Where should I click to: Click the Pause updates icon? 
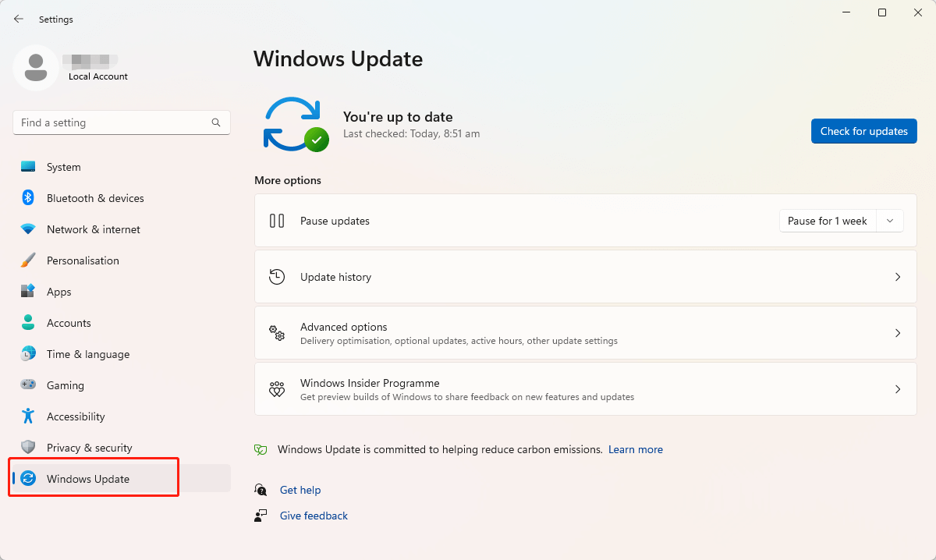point(277,221)
